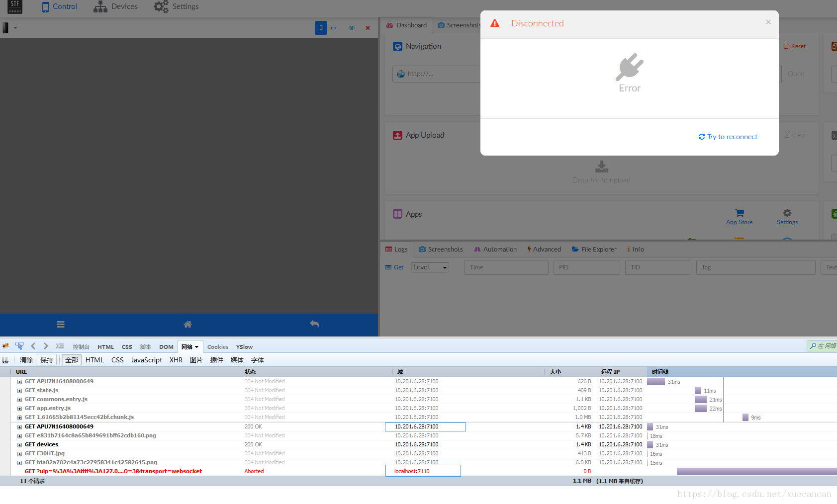Click the Tag filter input field

point(756,267)
